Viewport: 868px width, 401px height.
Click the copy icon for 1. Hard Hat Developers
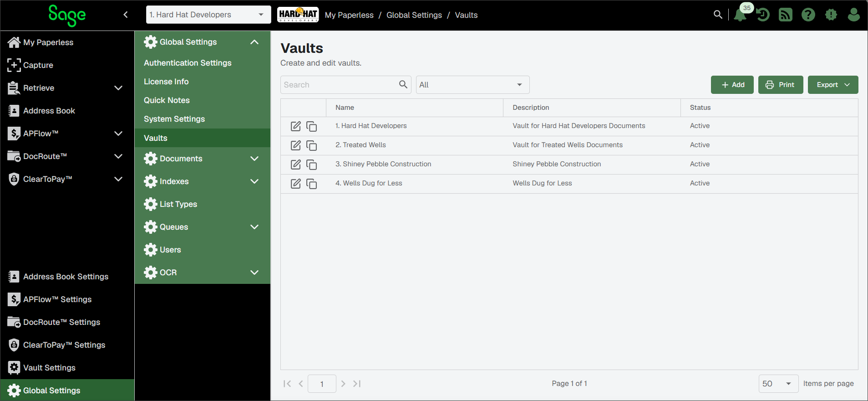[311, 126]
